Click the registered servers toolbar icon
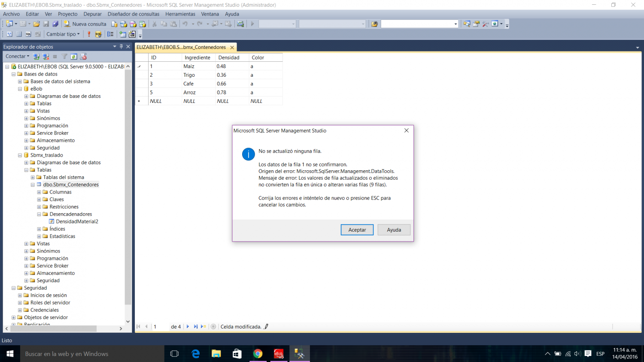 click(467, 24)
